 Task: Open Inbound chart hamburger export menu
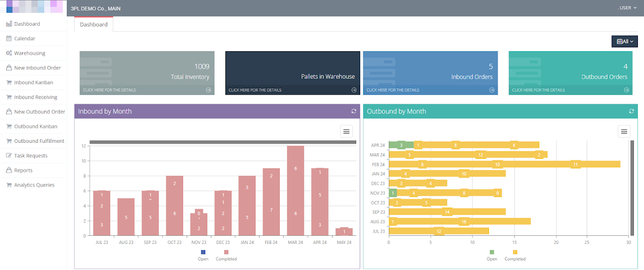346,132
